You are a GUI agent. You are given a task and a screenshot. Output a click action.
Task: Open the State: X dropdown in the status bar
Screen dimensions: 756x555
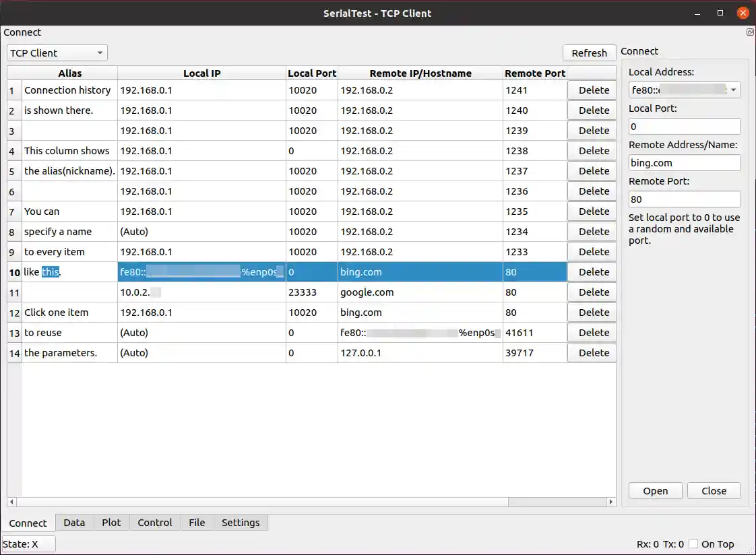coord(28,544)
